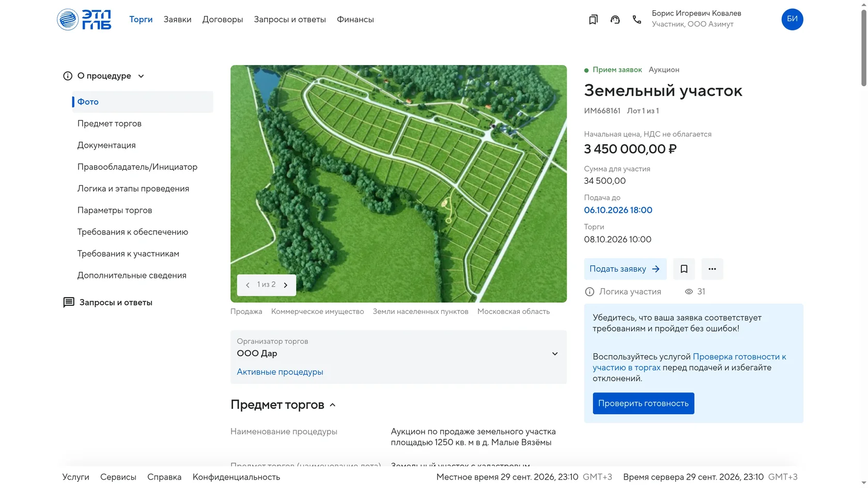Click the page vertical scrollbar thumb
The image size is (868, 488).
tap(863, 47)
